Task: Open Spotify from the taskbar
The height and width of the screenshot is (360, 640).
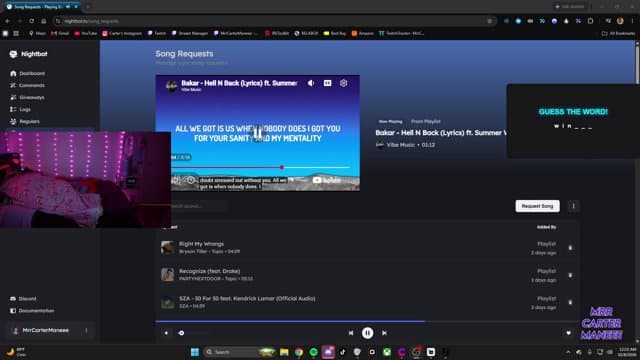Action: (313, 352)
